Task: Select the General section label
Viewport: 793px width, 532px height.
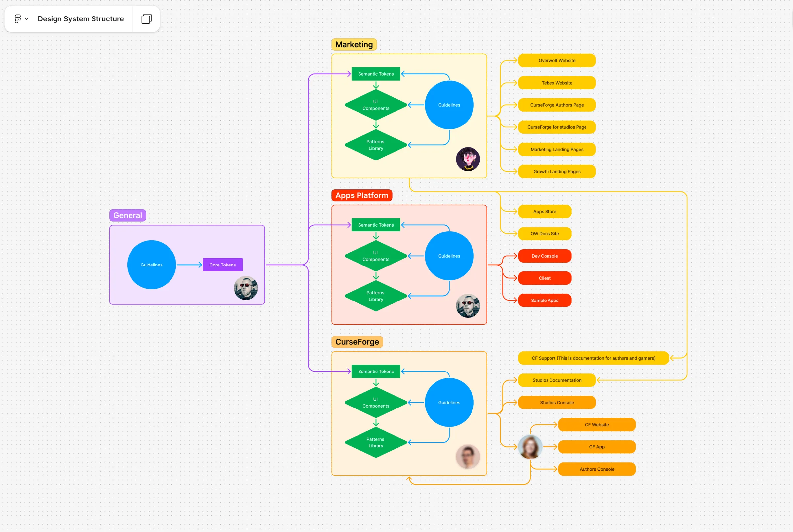Action: [x=128, y=215]
